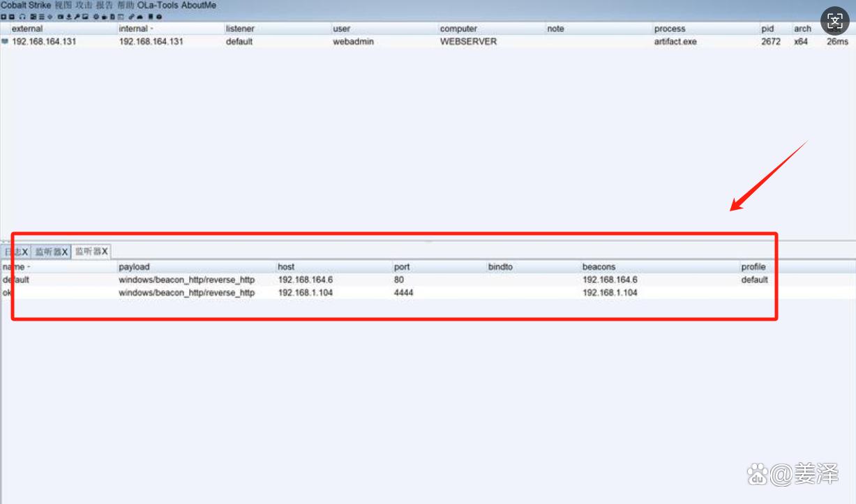The height and width of the screenshot is (504, 856).
Task: Open listeners via the headphones toolbar icon
Action: point(23,17)
